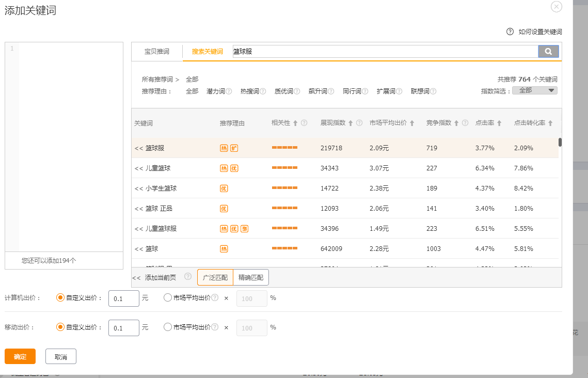The height and width of the screenshot is (378, 588).
Task: Sort by 相关性 arrow icon
Action: click(x=295, y=123)
